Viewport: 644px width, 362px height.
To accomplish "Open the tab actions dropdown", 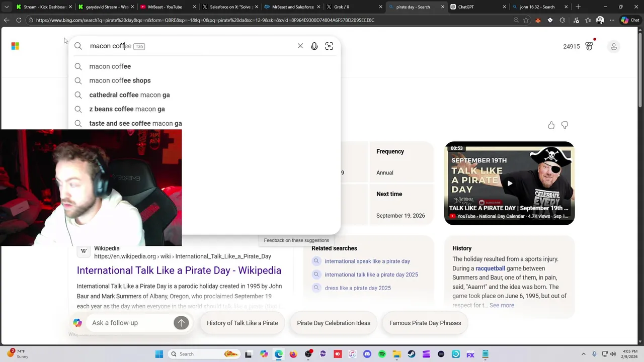I will point(7,7).
